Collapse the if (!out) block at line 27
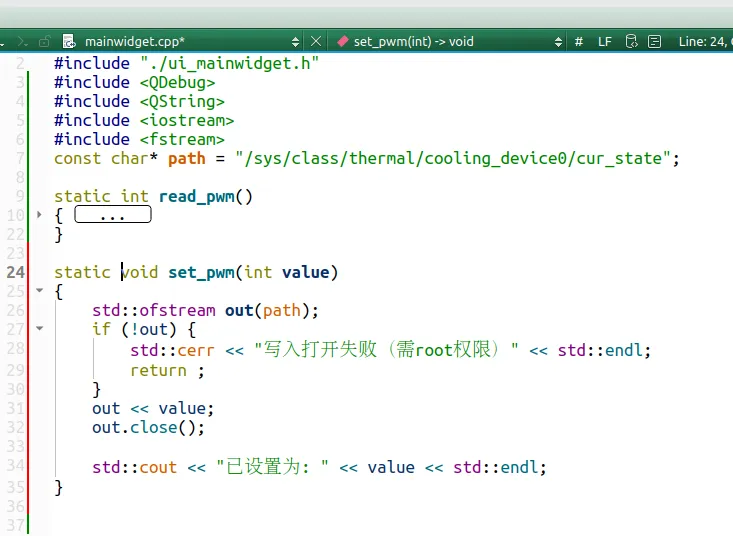Viewport: 733px width, 536px height. (40, 329)
